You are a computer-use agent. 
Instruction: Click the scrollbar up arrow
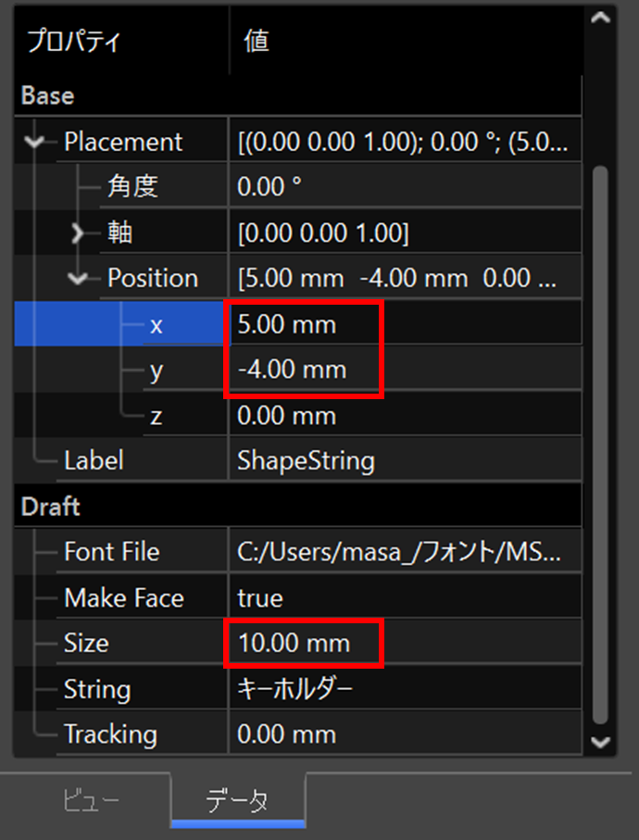(x=600, y=18)
